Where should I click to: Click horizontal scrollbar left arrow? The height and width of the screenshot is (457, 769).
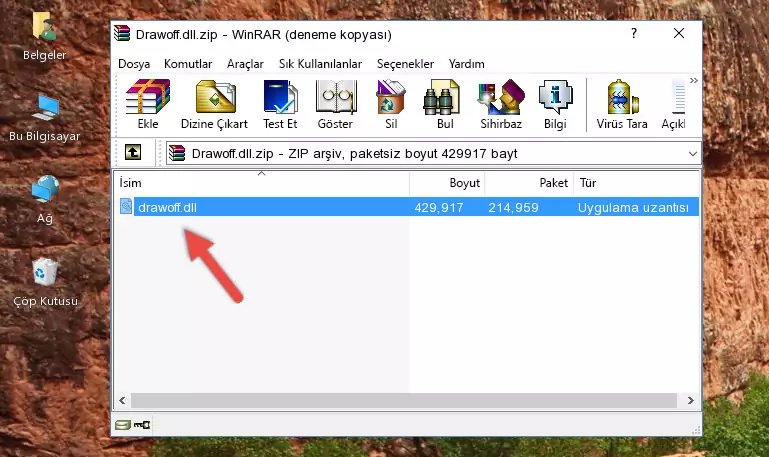[x=123, y=401]
